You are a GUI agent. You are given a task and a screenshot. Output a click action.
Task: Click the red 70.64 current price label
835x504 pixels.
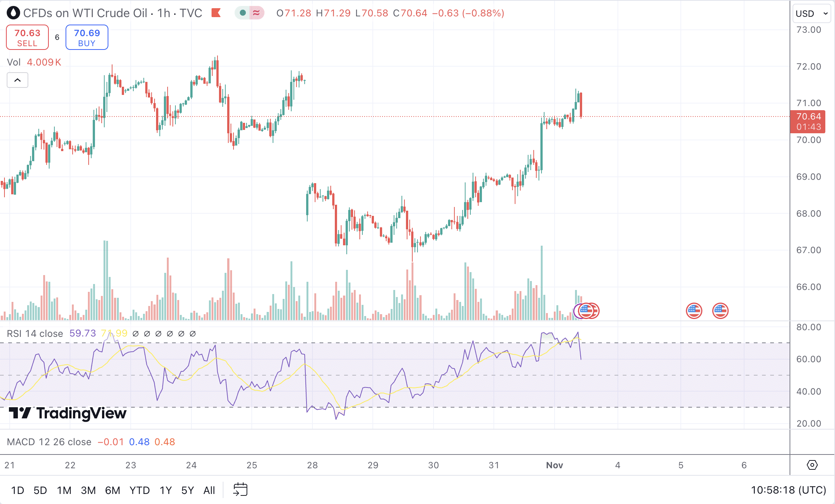[x=807, y=121]
